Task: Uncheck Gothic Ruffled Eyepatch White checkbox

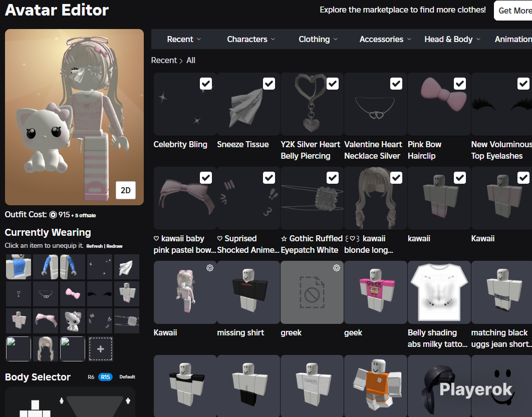Action: (x=333, y=178)
